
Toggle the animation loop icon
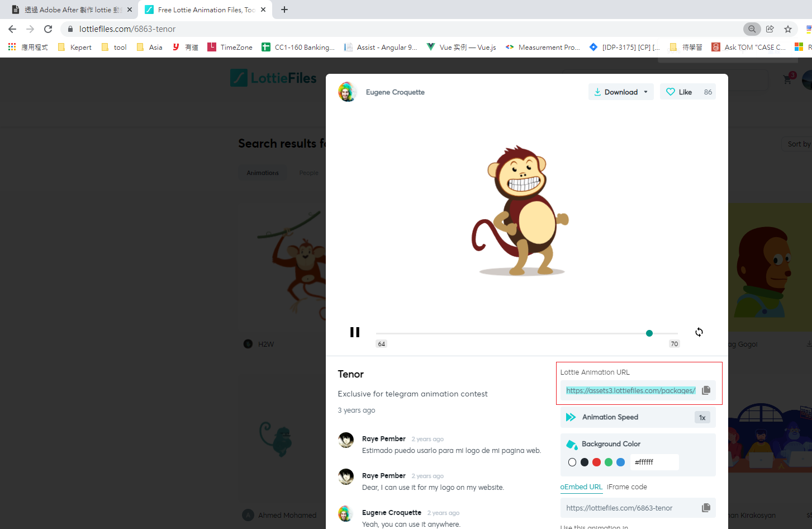pos(699,332)
